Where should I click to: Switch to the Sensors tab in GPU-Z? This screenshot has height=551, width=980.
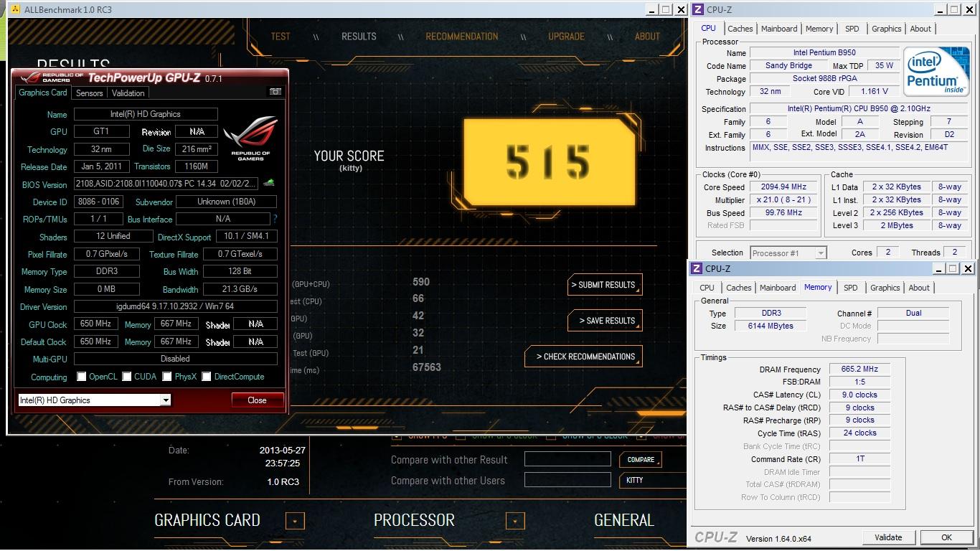90,93
